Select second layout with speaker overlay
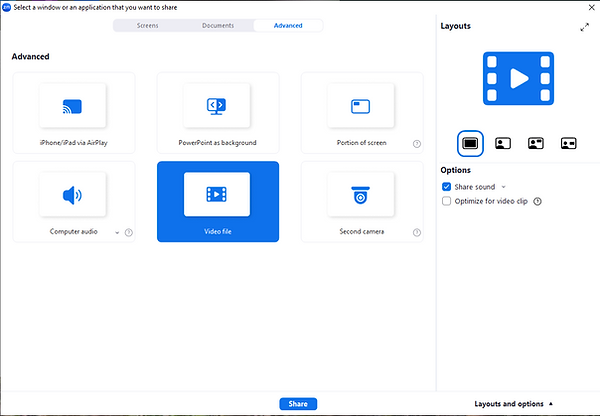The image size is (600, 416). [503, 144]
